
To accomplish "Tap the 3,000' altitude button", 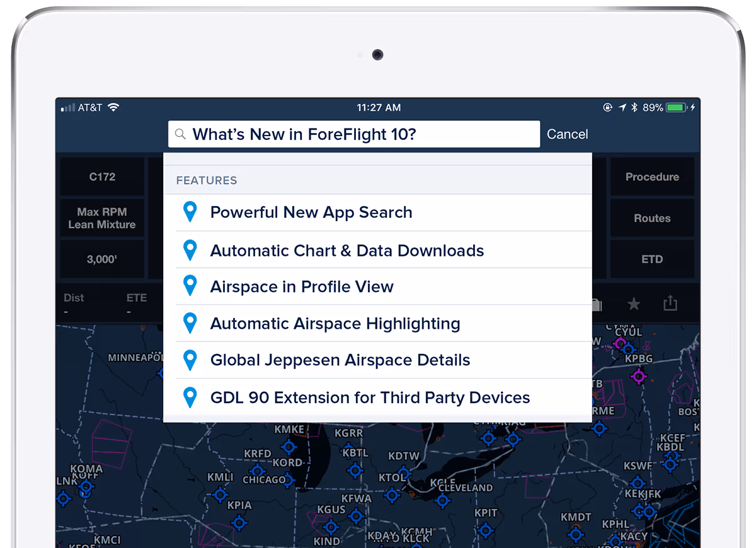I will pyautogui.click(x=102, y=259).
